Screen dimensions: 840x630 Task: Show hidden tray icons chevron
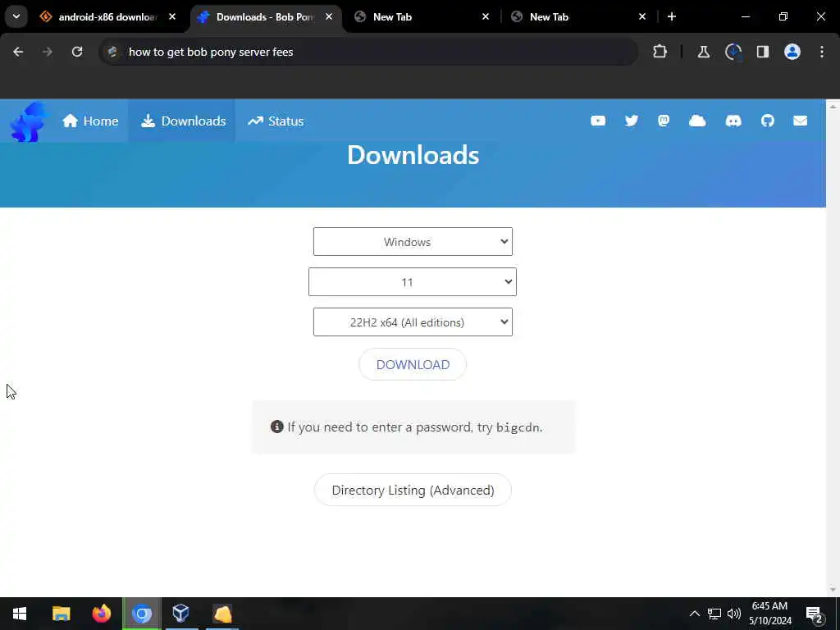point(694,614)
